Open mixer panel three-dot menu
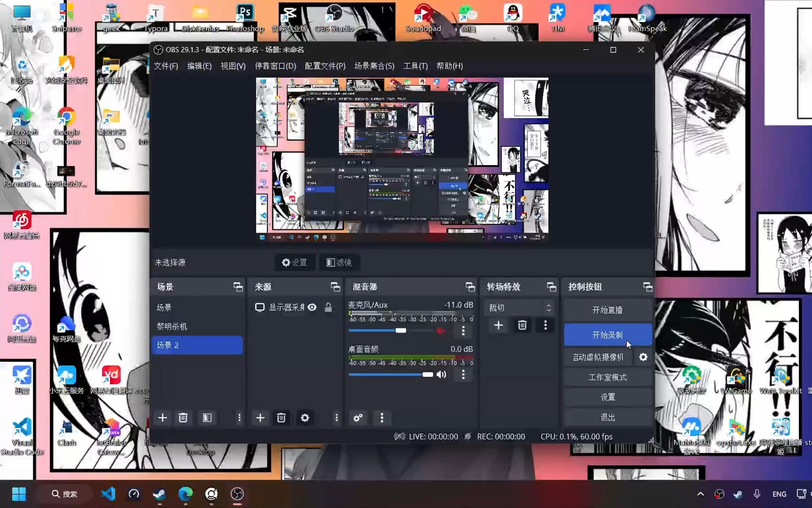The height and width of the screenshot is (508, 812). (382, 418)
